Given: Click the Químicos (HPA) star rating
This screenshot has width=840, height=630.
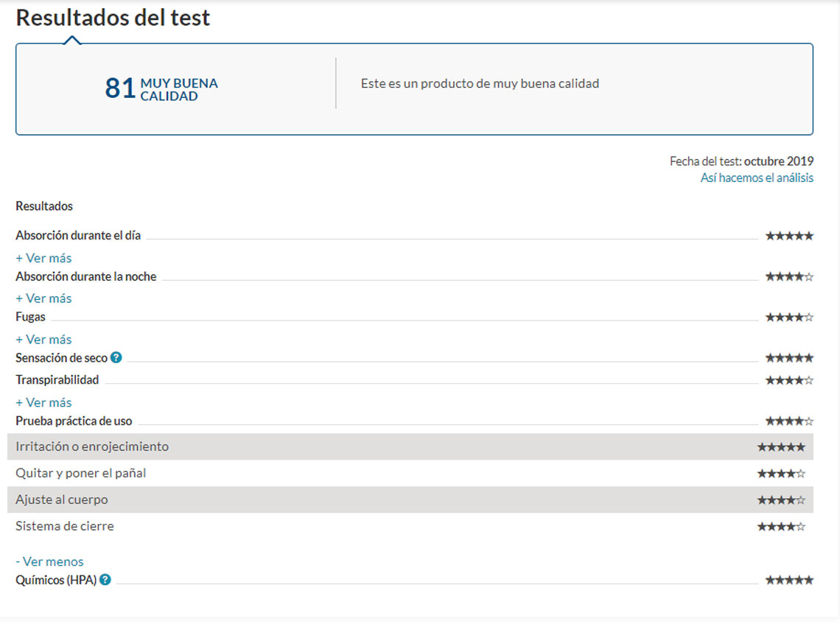Looking at the screenshot, I should coord(789,581).
